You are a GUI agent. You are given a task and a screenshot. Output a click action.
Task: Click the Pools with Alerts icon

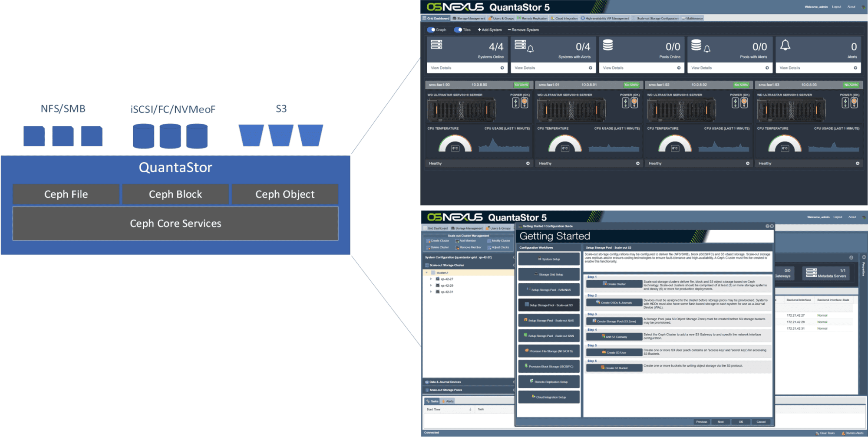point(700,46)
